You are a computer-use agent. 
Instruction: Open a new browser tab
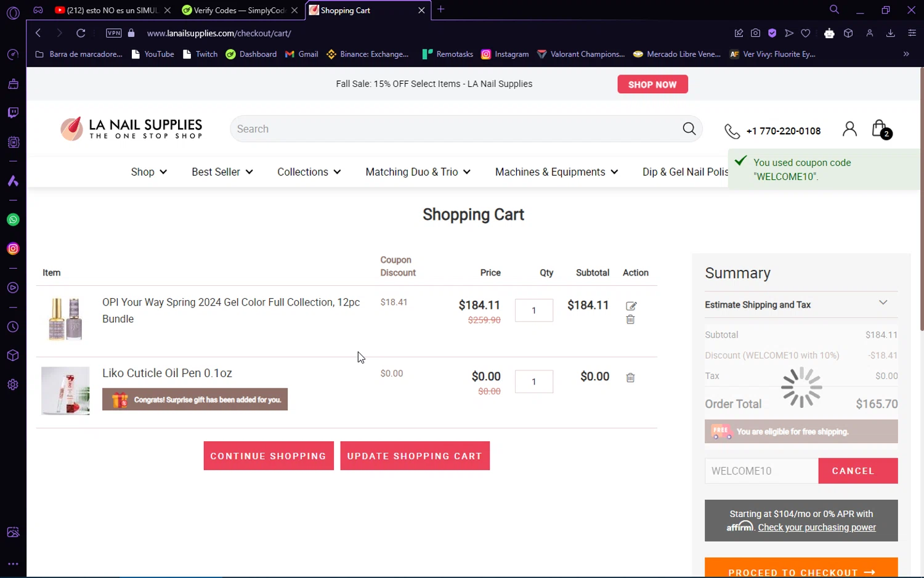click(x=440, y=10)
